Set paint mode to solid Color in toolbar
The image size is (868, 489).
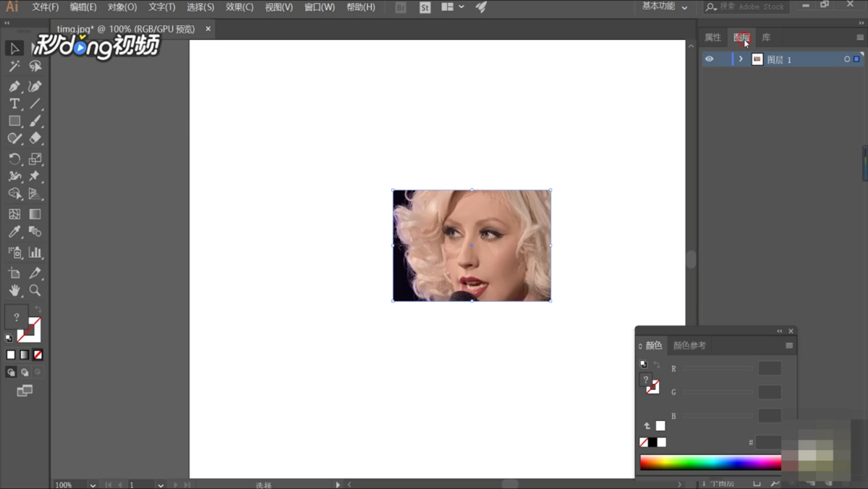[11, 355]
